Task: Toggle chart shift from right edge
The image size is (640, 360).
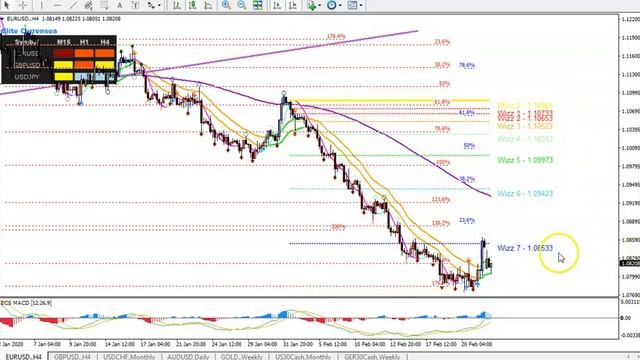Action: 293,5
